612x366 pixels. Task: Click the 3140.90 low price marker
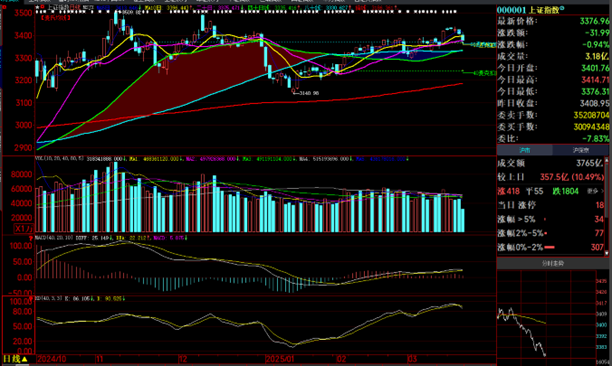coord(309,93)
